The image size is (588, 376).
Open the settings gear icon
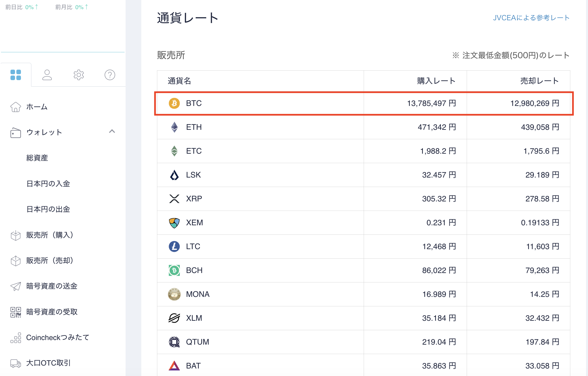pyautogui.click(x=78, y=75)
